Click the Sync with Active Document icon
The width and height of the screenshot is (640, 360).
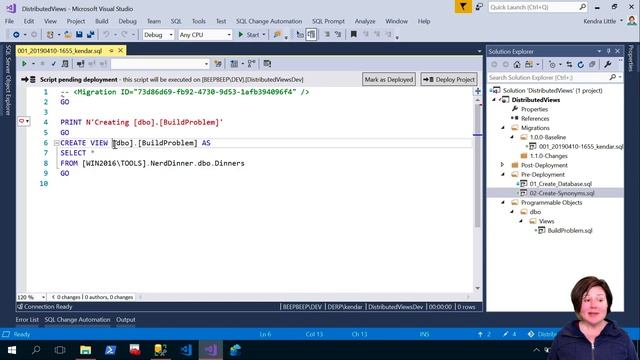click(569, 64)
